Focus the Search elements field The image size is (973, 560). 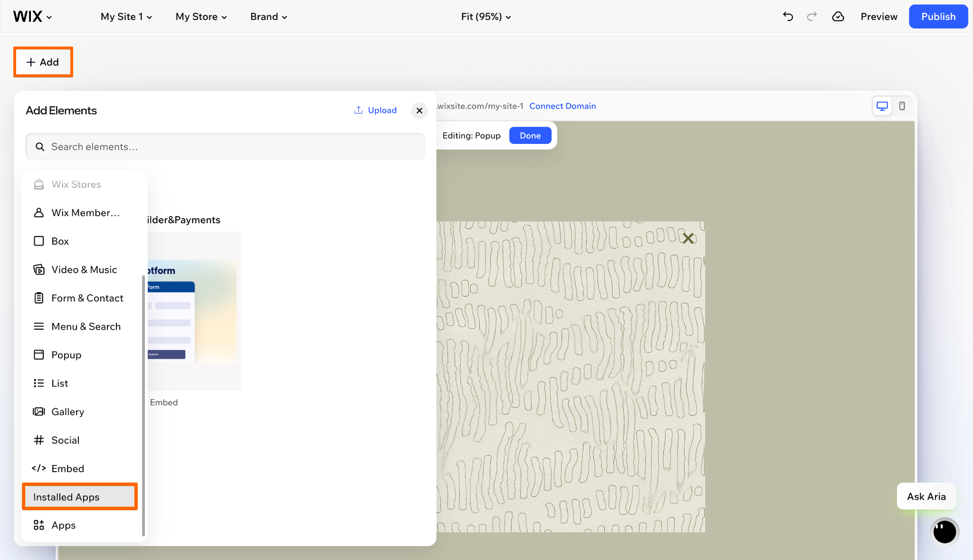pos(225,147)
